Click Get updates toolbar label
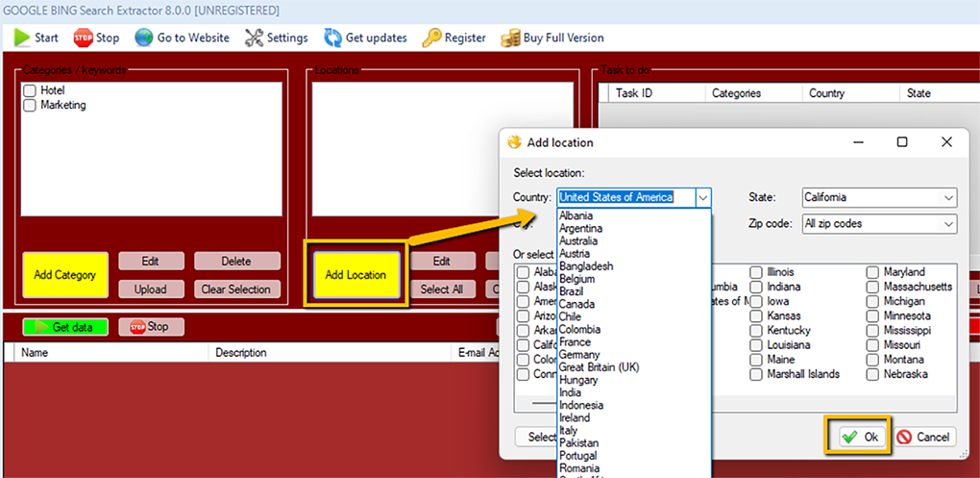980x478 pixels. (377, 38)
